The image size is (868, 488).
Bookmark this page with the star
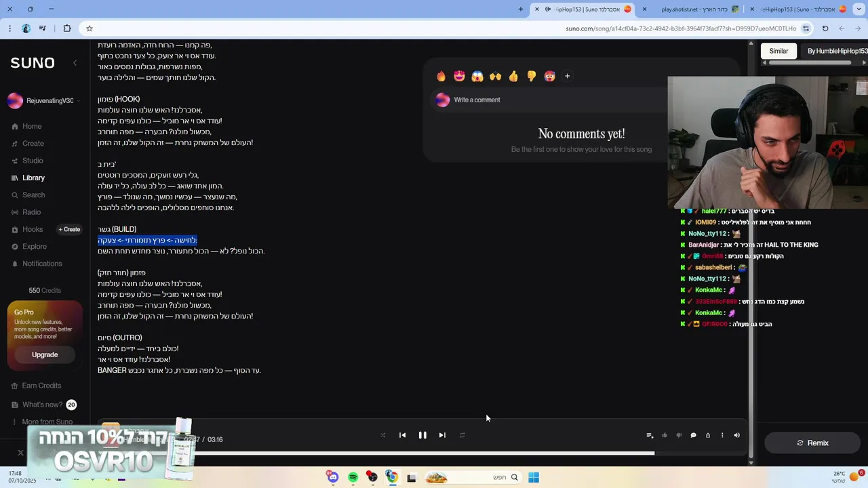[90, 28]
